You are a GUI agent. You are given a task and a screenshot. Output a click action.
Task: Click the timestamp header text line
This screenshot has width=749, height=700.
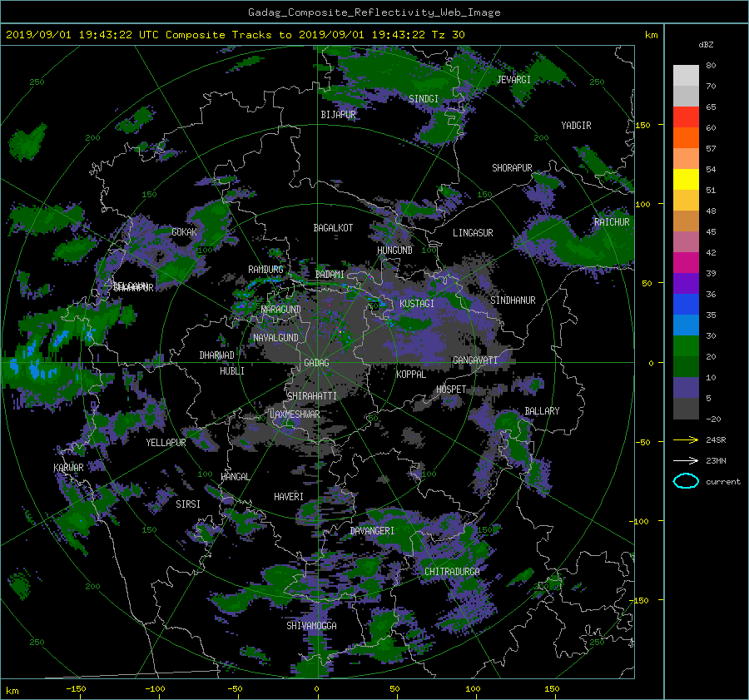[235, 35]
